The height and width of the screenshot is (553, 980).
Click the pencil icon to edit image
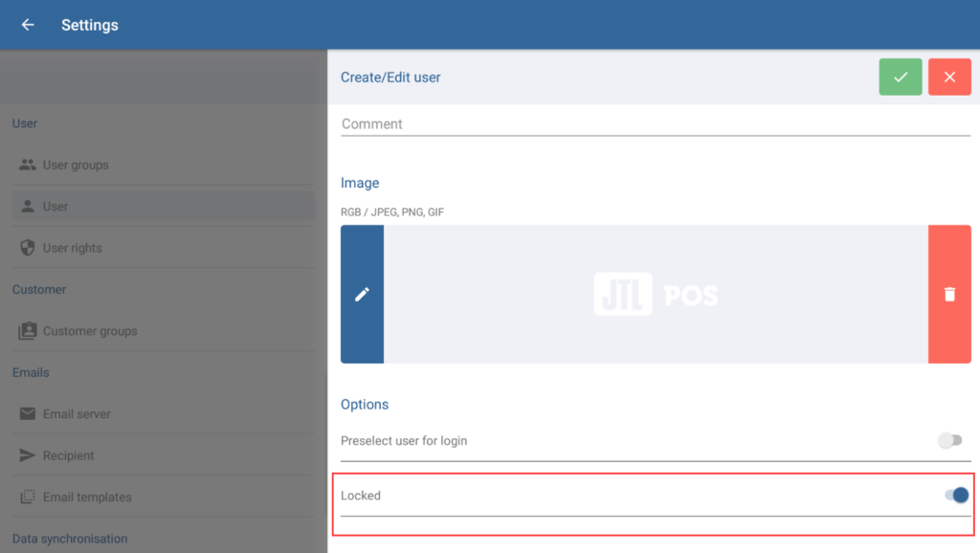(362, 295)
